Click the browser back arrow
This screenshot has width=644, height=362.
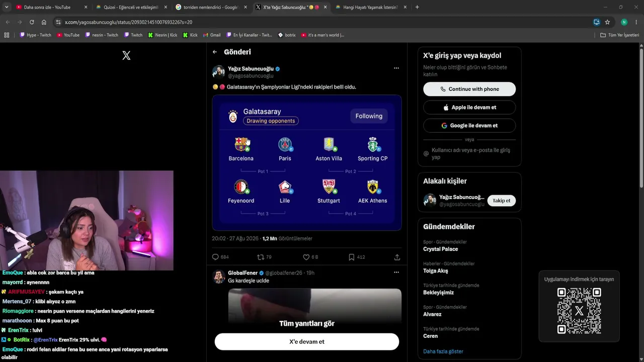[x=8, y=22]
